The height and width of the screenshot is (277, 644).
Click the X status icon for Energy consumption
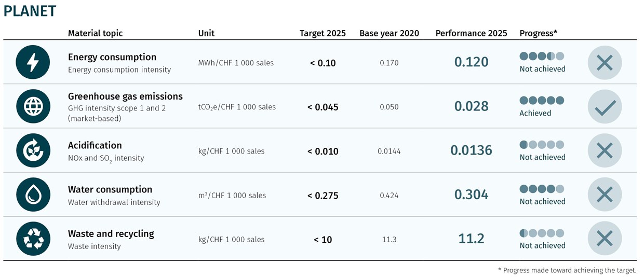[x=605, y=63]
